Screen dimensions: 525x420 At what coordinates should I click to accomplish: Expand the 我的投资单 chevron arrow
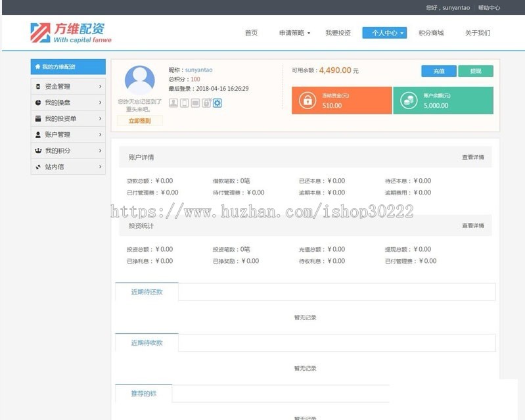pyautogui.click(x=100, y=118)
